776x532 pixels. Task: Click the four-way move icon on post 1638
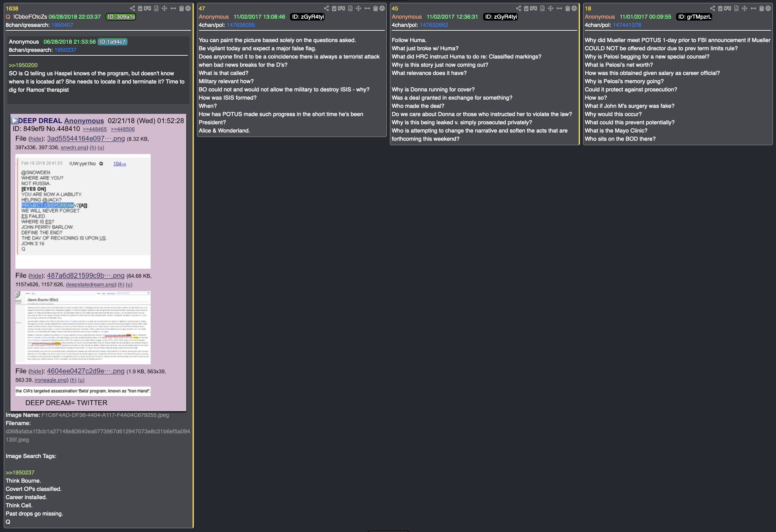point(165,8)
